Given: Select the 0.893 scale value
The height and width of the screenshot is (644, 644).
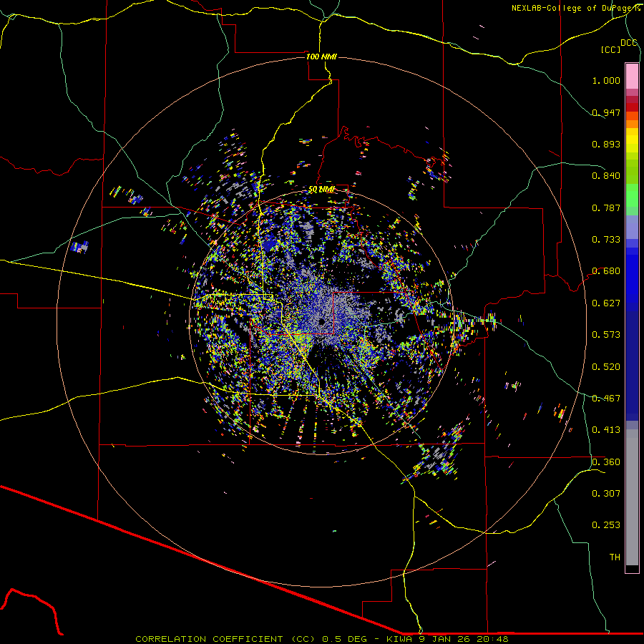Looking at the screenshot, I should pos(606,144).
